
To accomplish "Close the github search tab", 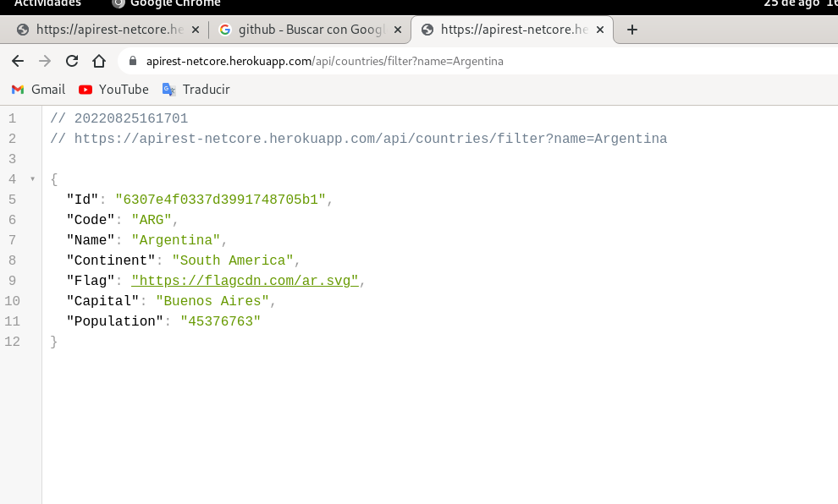I will (x=397, y=29).
